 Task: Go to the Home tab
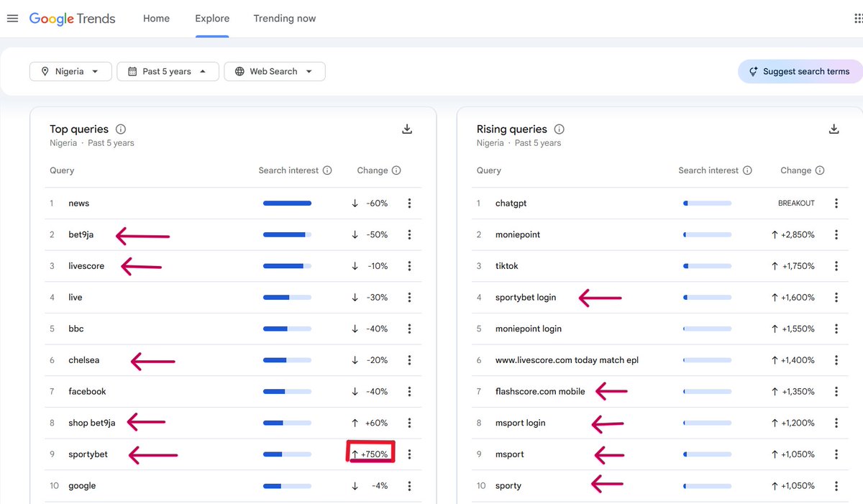[x=156, y=19]
